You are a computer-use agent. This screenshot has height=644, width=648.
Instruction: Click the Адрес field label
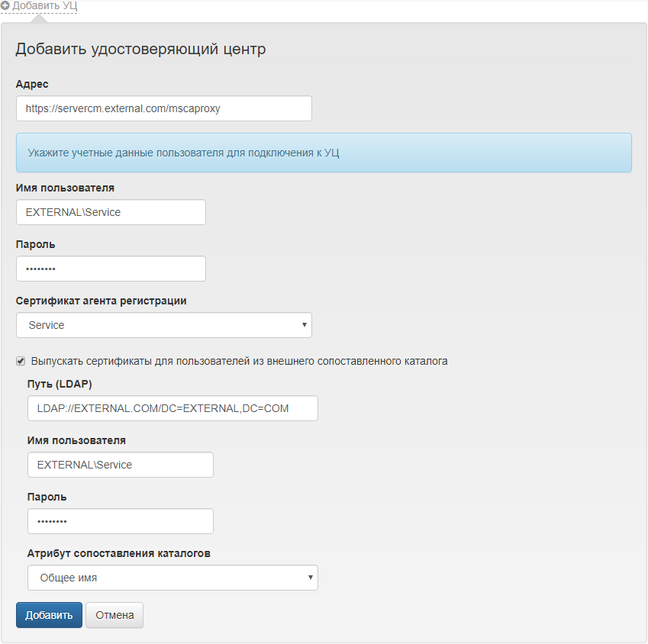pyautogui.click(x=32, y=84)
